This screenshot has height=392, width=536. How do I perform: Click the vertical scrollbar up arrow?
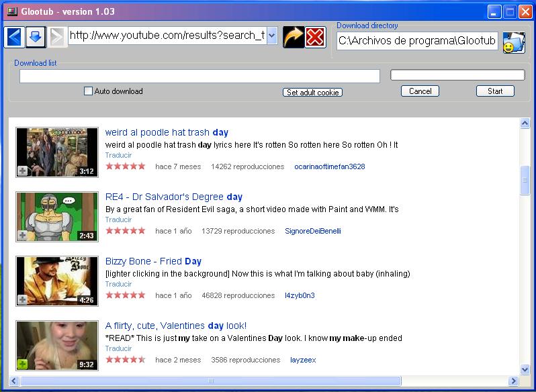tap(525, 123)
